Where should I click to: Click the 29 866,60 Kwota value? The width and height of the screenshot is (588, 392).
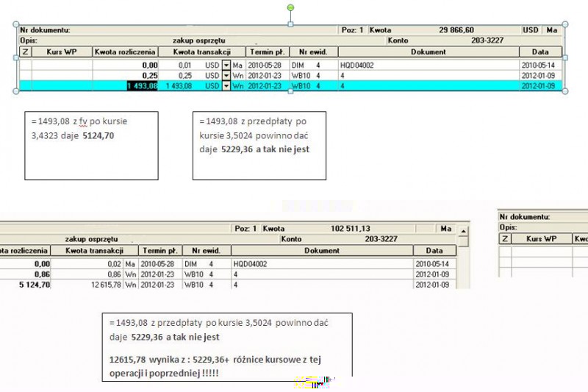pyautogui.click(x=456, y=30)
